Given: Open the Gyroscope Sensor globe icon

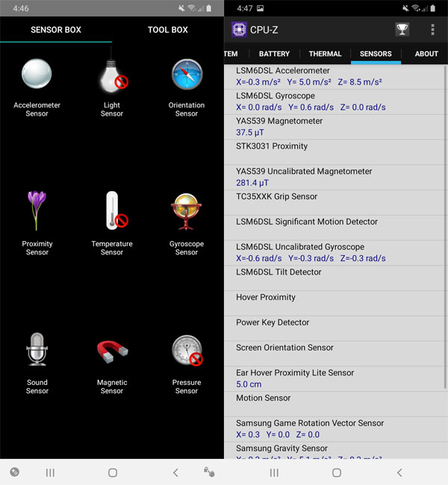Looking at the screenshot, I should tap(187, 211).
